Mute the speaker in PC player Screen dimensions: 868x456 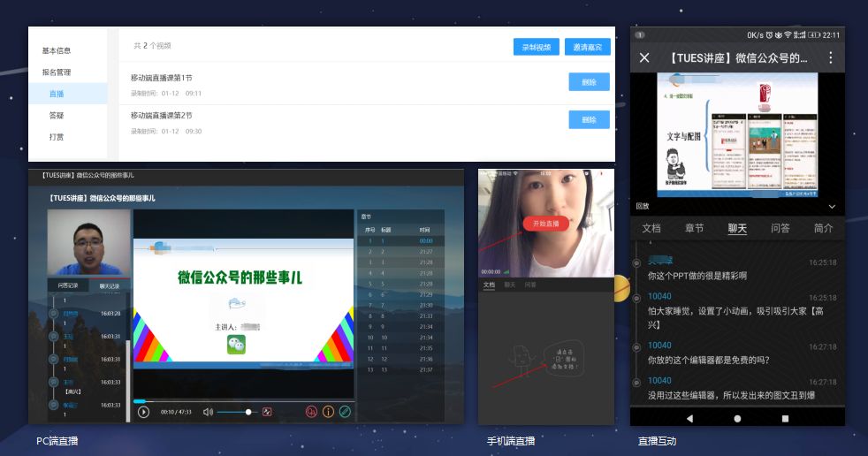(208, 412)
